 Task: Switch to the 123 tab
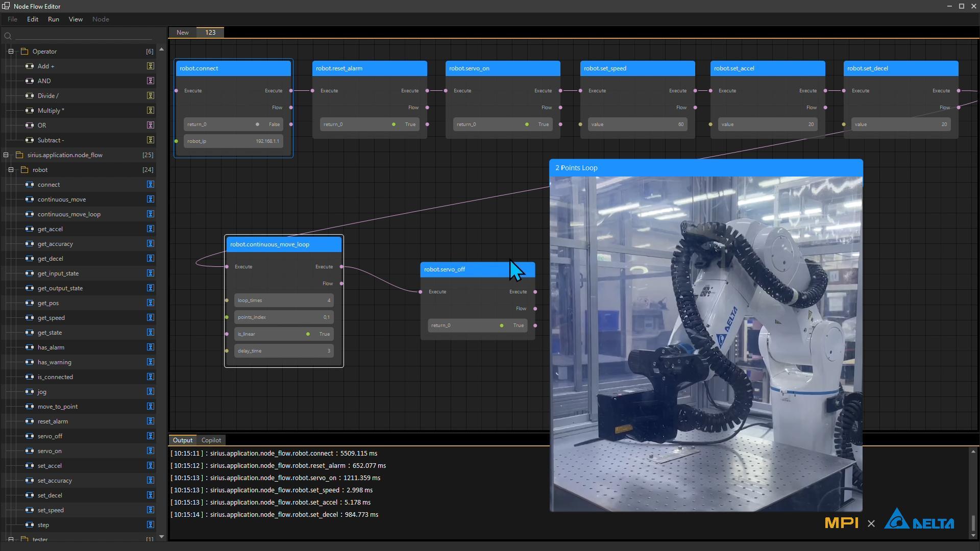(210, 33)
